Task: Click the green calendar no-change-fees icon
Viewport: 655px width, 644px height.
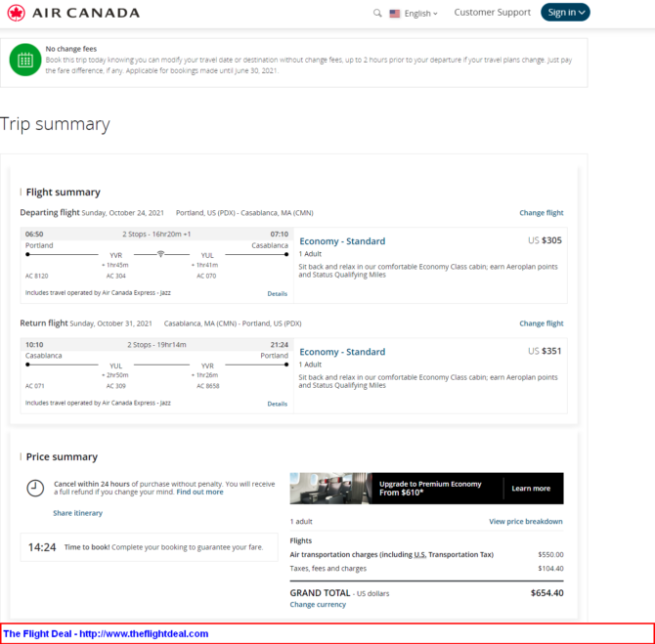Action: coord(25,60)
